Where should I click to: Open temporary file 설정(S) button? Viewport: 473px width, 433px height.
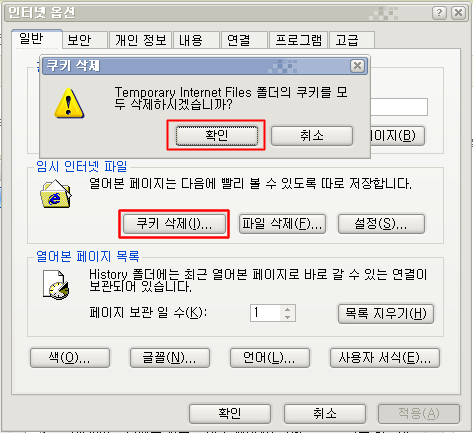point(381,224)
